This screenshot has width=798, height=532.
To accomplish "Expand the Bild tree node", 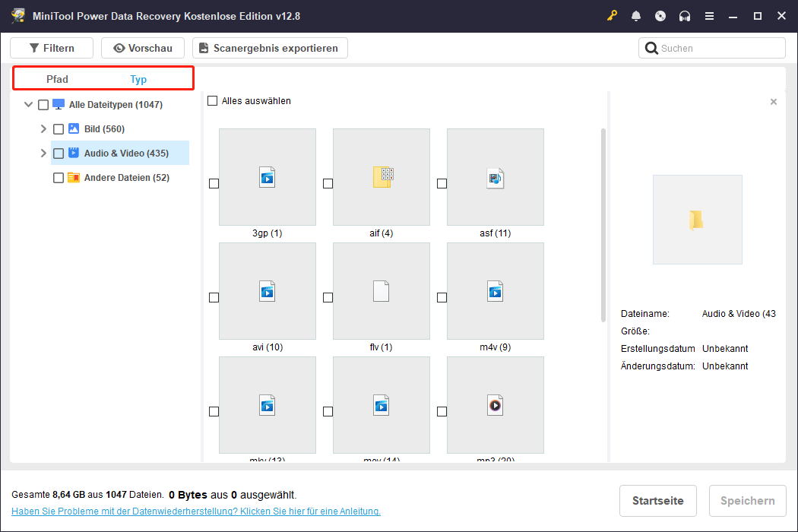I will point(43,129).
